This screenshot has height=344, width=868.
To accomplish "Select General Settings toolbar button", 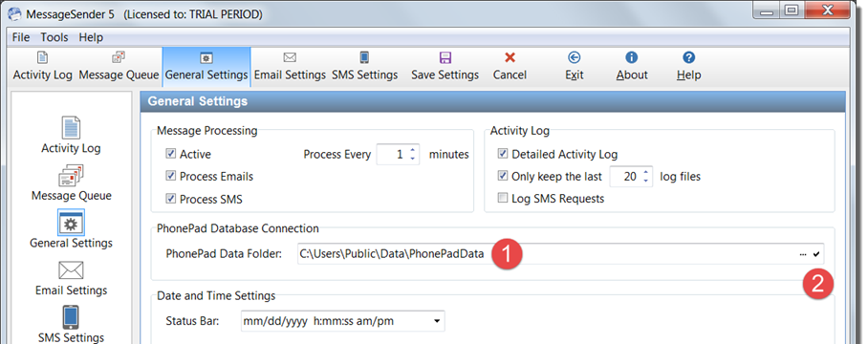I will coord(206,67).
